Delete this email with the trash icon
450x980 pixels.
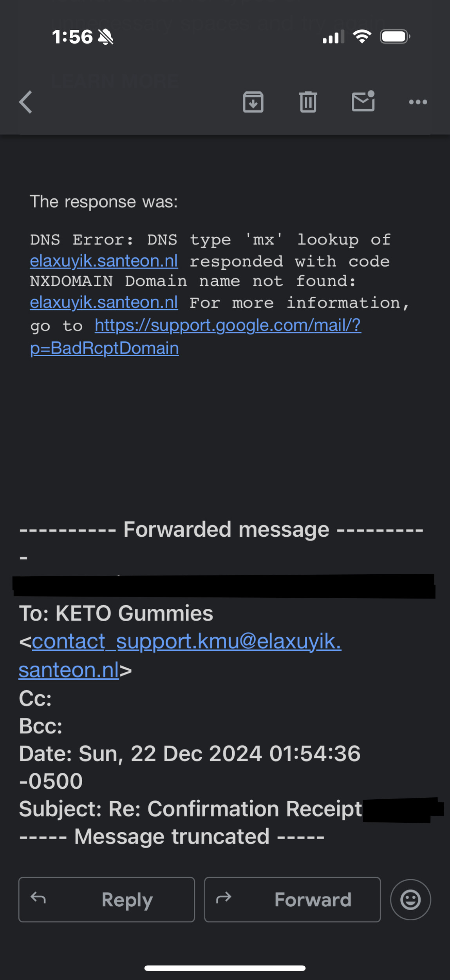pyautogui.click(x=308, y=102)
